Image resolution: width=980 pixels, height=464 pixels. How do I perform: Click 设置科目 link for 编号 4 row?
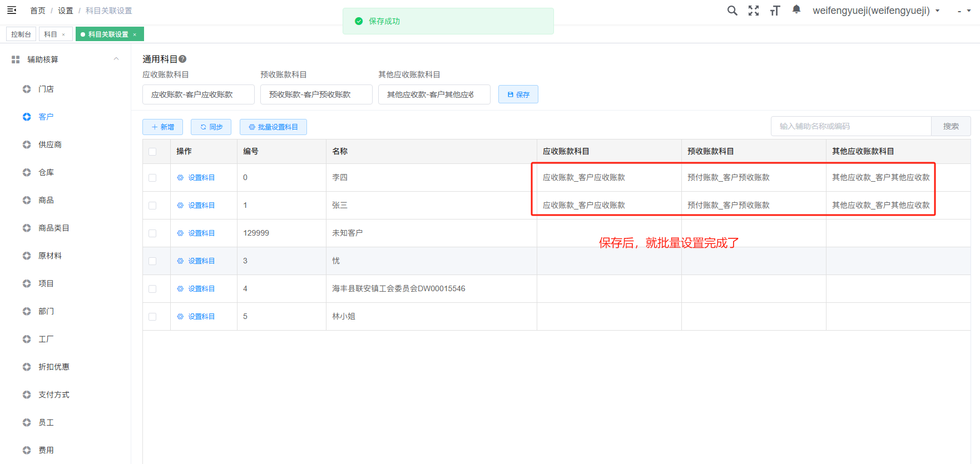[x=196, y=289]
